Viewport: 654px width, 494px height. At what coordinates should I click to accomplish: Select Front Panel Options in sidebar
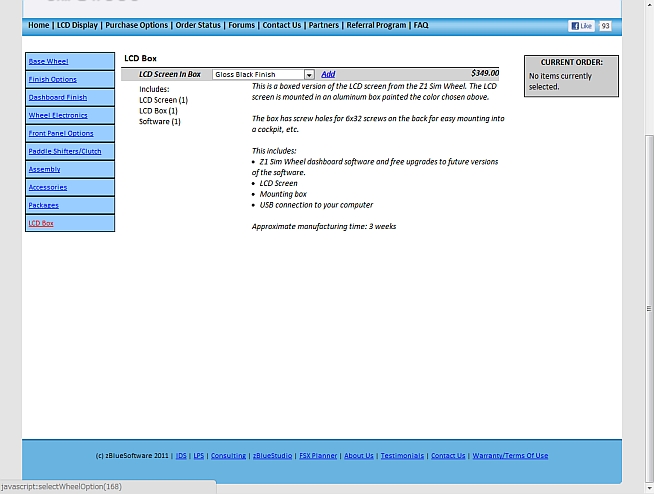(x=61, y=133)
